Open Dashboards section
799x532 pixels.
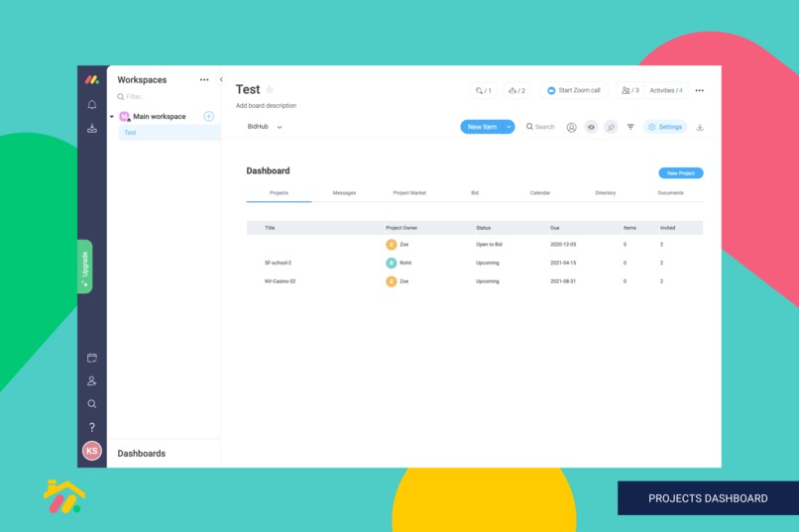(141, 454)
